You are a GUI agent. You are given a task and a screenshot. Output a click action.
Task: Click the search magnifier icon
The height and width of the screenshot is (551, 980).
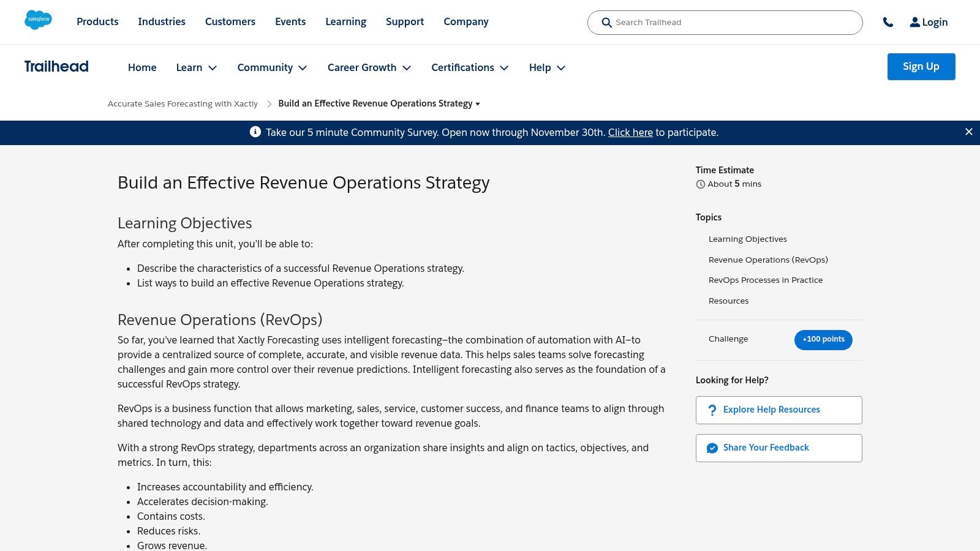pos(607,23)
